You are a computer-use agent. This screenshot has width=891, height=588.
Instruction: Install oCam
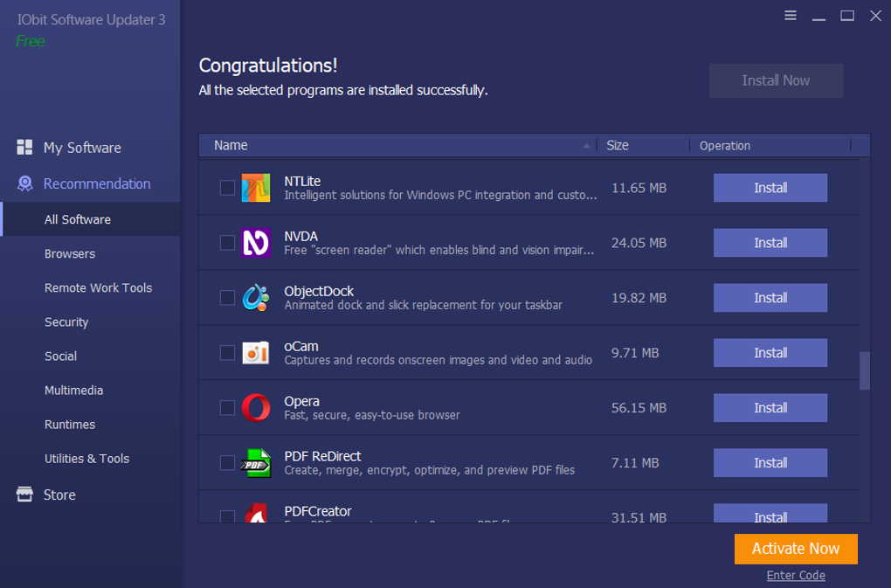pyautogui.click(x=770, y=353)
